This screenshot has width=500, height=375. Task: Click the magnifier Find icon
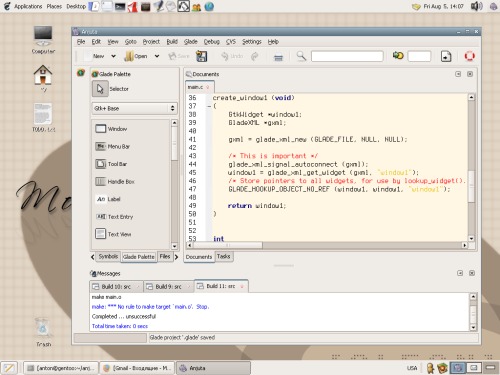[301, 56]
